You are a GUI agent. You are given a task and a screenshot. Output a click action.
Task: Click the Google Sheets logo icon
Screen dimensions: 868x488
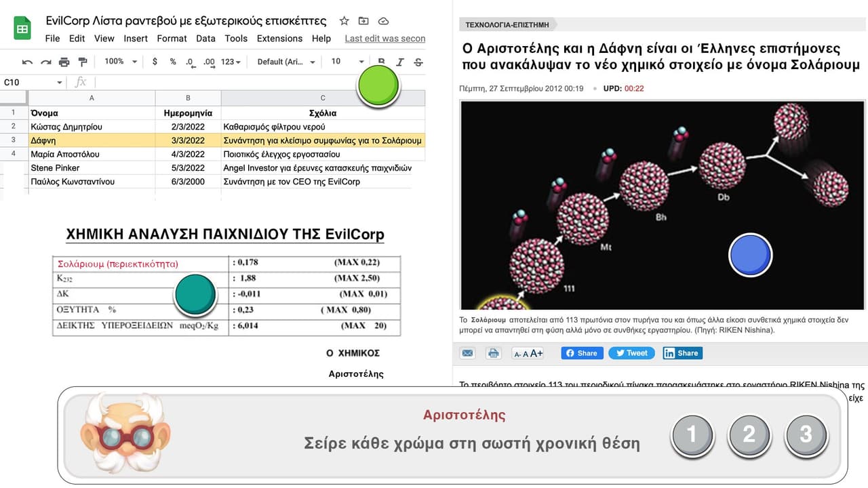click(x=22, y=28)
